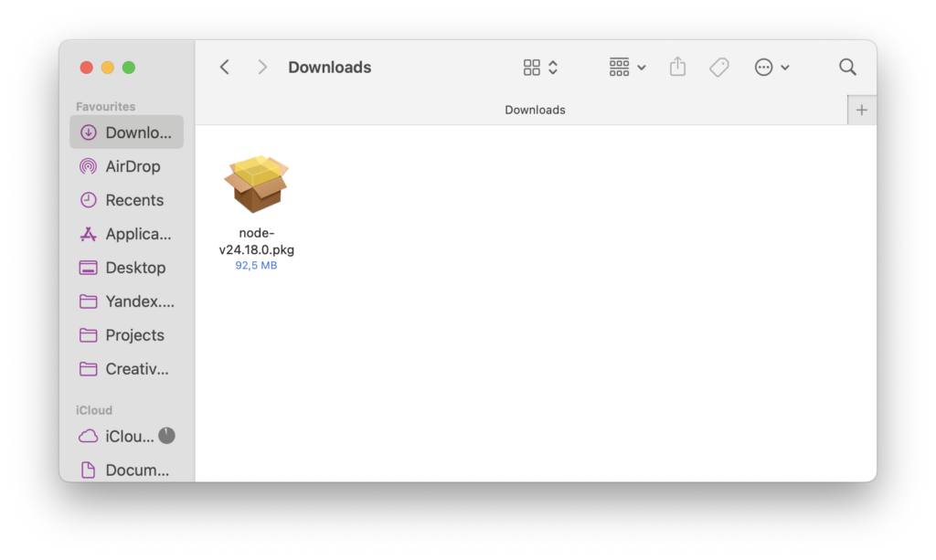Close the Finder window
Viewport: 936px width, 560px height.
87,68
